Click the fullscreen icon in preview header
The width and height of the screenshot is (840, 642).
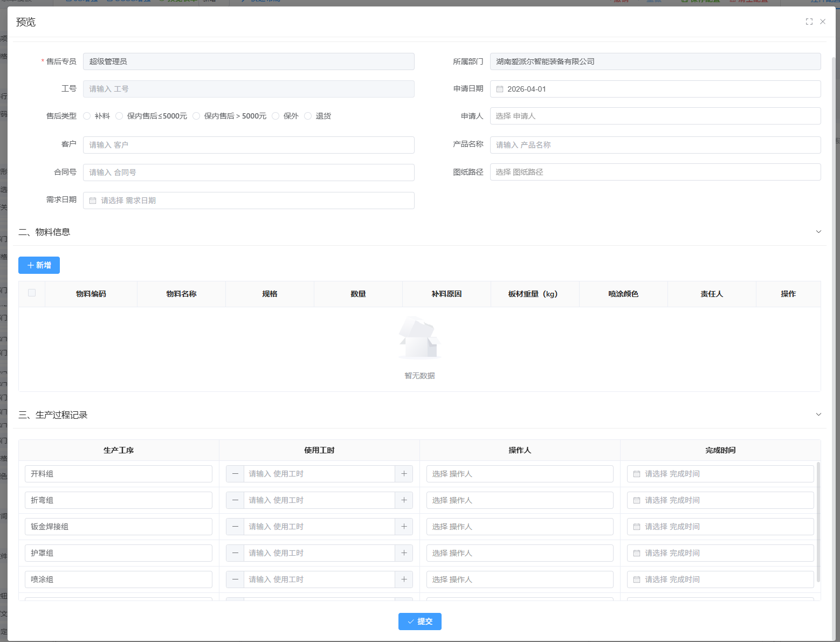click(x=809, y=22)
